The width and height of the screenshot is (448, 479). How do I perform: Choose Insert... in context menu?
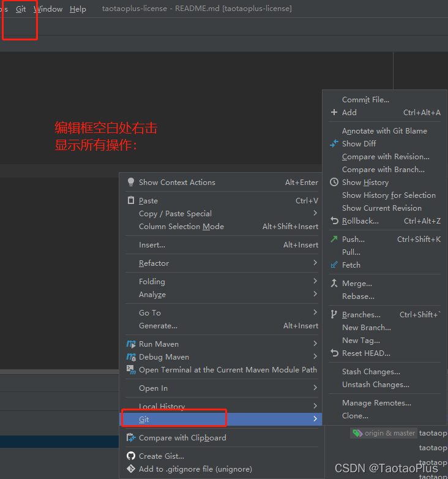click(x=222, y=244)
